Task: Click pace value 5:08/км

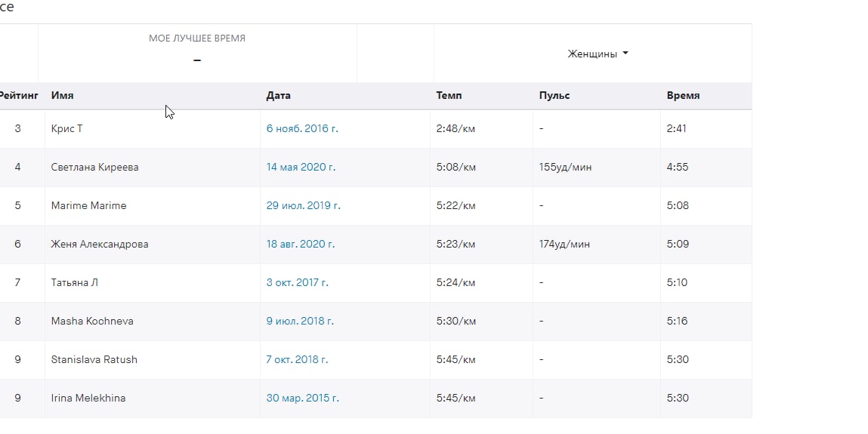Action: [456, 167]
